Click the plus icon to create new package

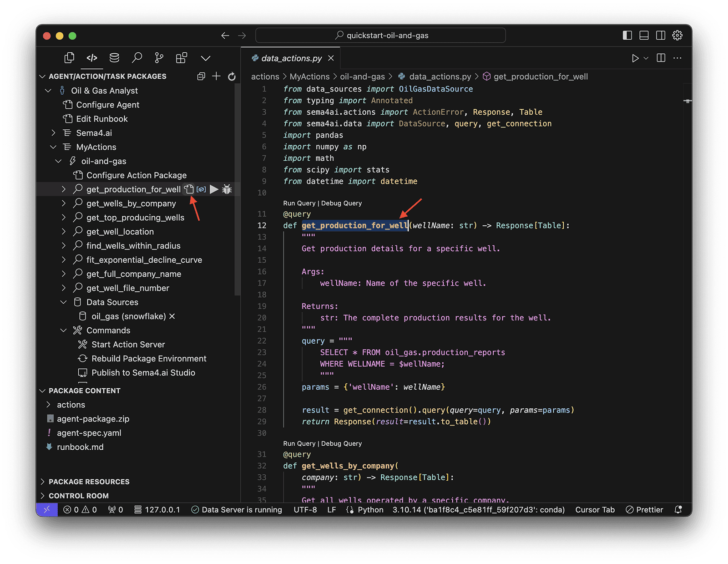point(217,76)
